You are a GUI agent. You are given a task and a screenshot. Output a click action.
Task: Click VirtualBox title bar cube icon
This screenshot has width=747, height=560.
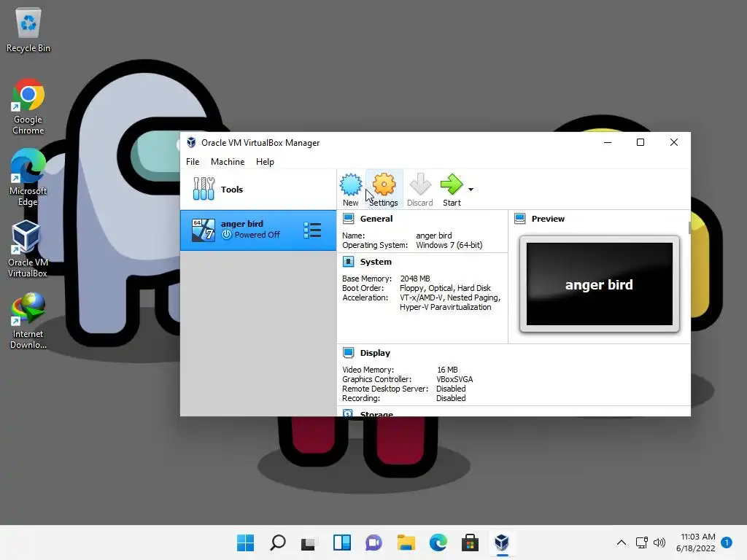(191, 142)
